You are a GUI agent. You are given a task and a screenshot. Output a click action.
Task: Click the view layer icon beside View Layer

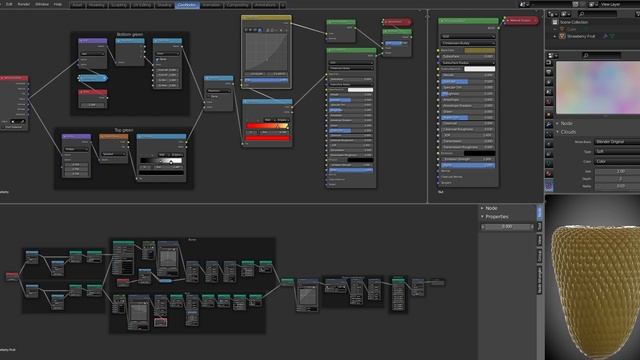tap(593, 4)
